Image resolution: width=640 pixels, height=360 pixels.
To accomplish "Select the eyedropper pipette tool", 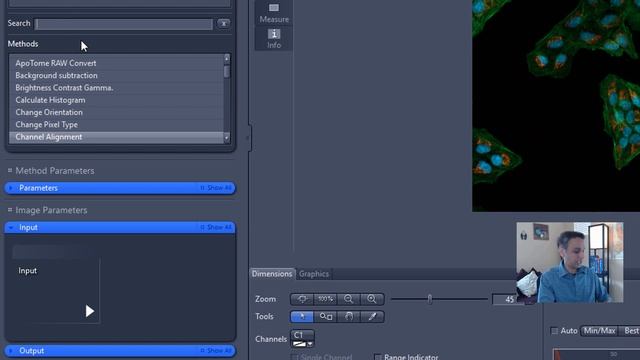I will coord(372,317).
